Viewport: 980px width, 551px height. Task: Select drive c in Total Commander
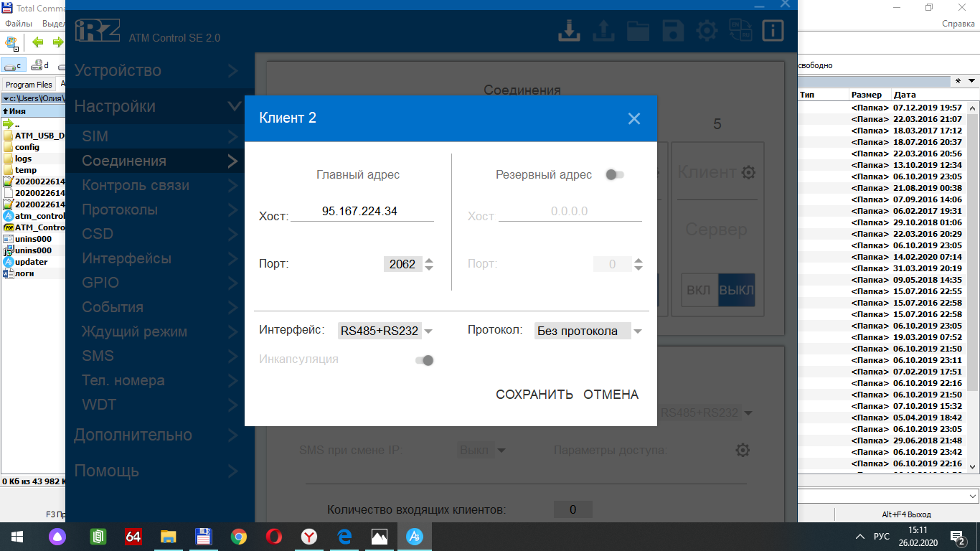(x=14, y=65)
